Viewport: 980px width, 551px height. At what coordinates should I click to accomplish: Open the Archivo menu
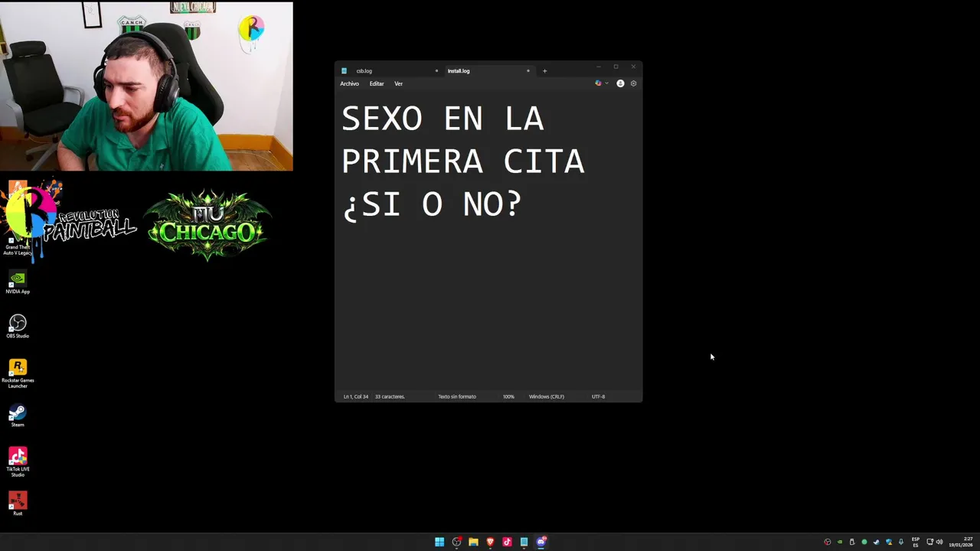(349, 83)
